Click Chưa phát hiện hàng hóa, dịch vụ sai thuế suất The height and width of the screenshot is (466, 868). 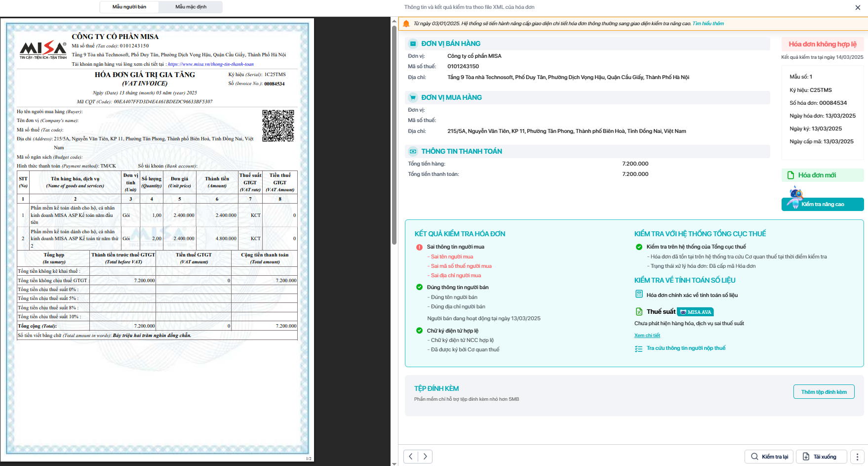pyautogui.click(x=689, y=324)
